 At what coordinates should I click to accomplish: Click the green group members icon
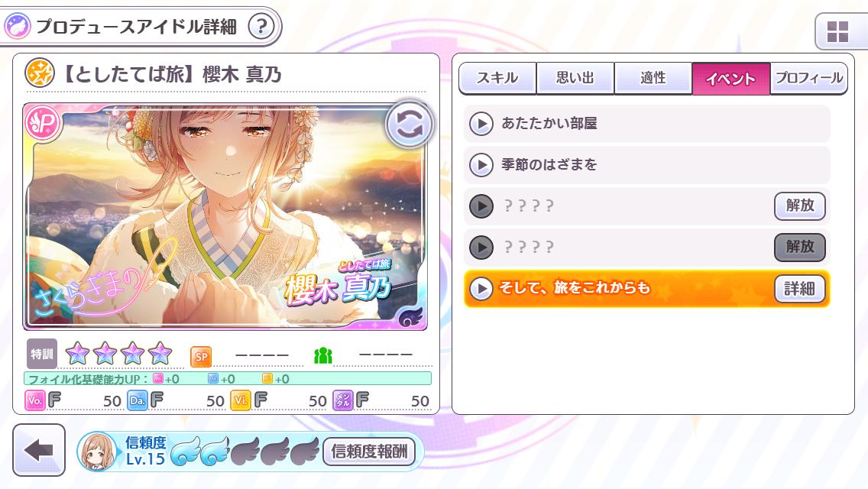tap(322, 355)
